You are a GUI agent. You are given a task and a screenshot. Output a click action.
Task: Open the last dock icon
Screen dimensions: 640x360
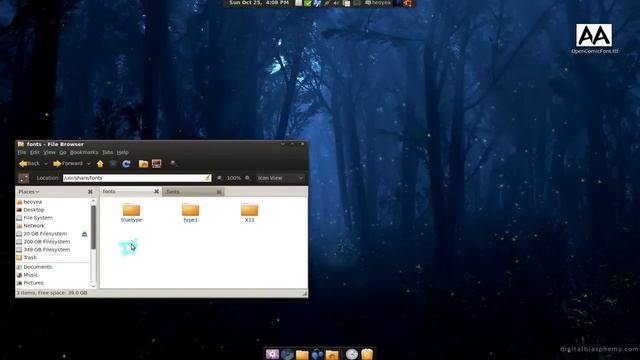click(367, 354)
